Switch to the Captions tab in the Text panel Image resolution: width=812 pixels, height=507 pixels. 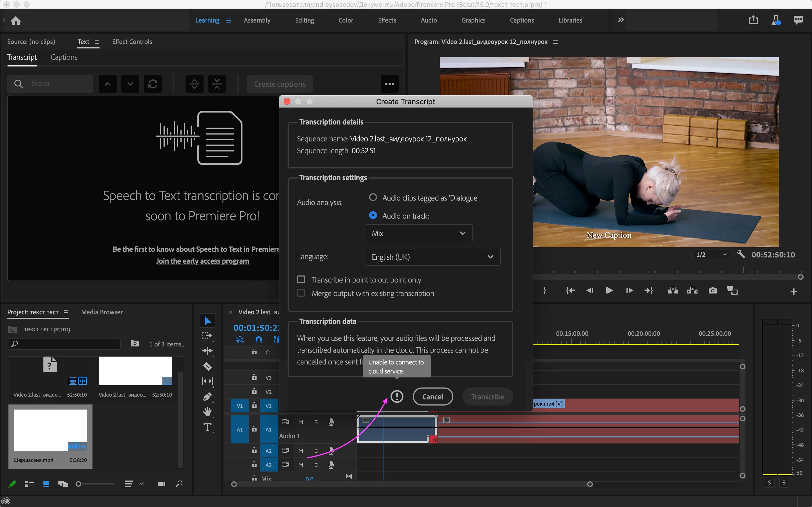(64, 57)
